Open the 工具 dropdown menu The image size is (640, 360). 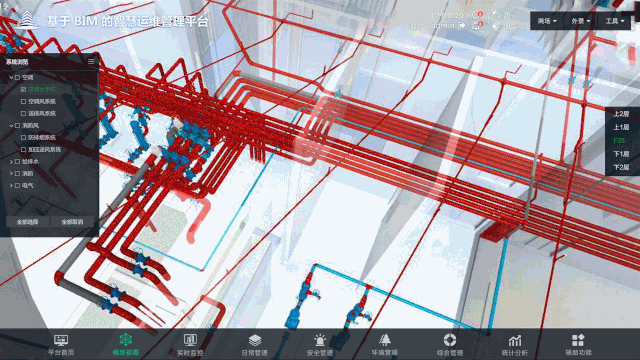click(615, 21)
